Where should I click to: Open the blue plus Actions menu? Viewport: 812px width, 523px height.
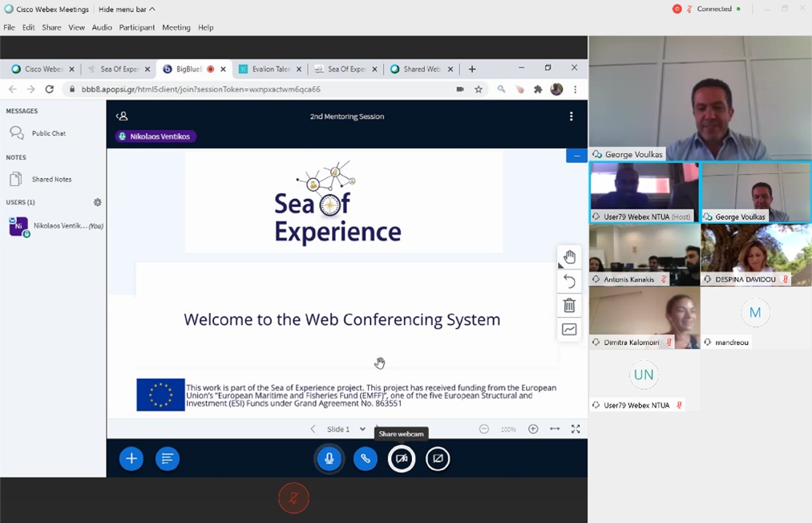point(131,459)
